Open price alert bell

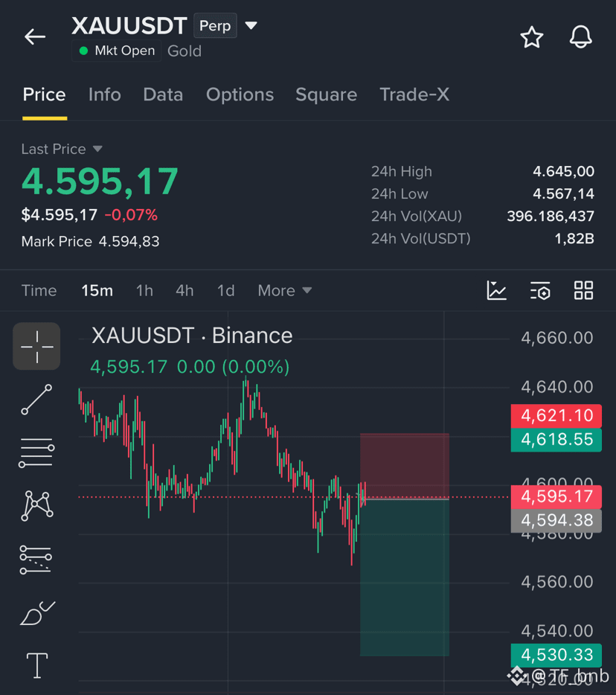click(580, 36)
